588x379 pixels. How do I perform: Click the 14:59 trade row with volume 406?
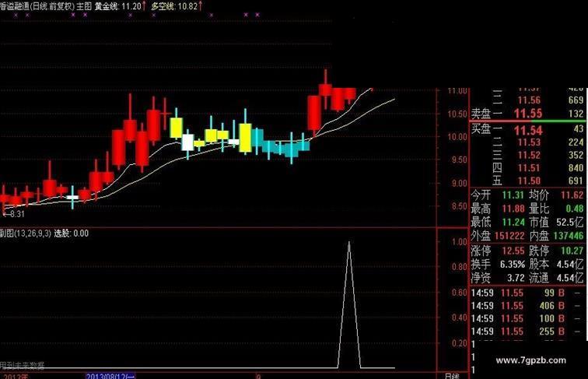click(527, 306)
